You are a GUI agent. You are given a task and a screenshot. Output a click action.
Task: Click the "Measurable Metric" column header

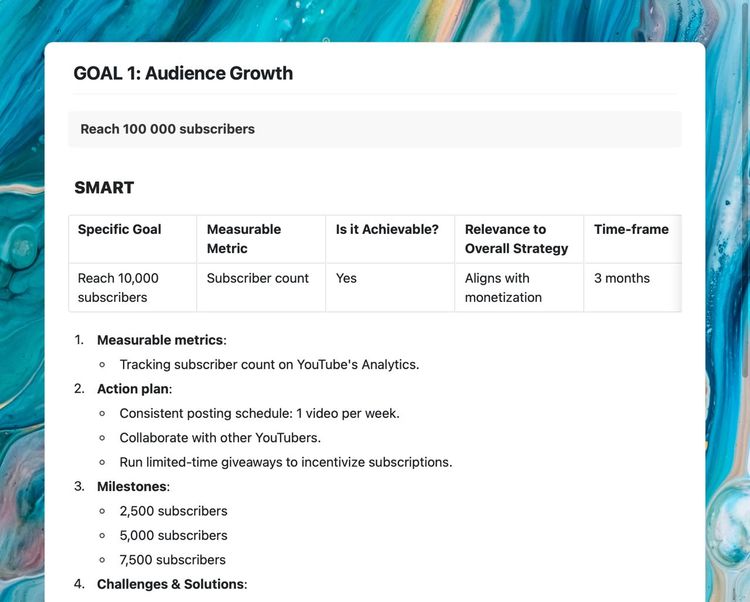point(244,239)
